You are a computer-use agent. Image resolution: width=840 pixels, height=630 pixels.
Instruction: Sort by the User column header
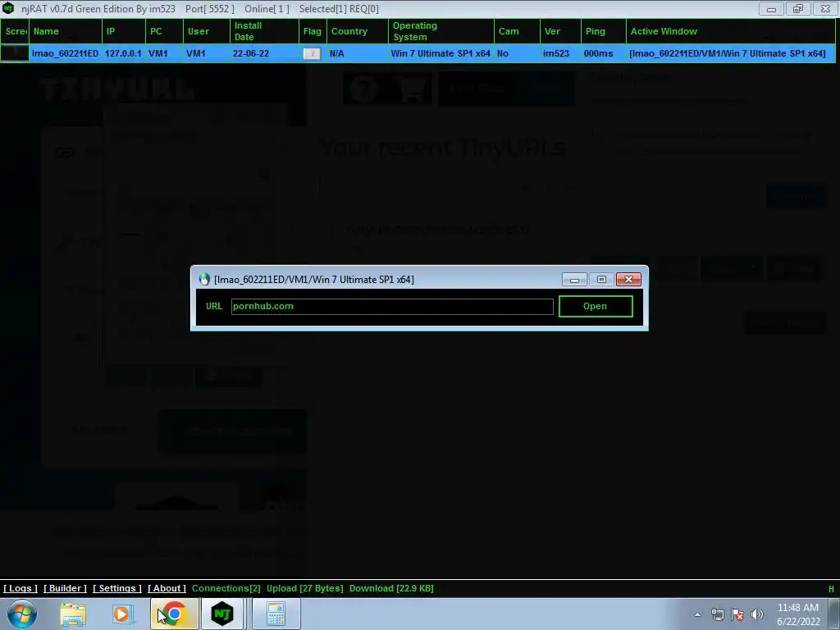pos(207,32)
